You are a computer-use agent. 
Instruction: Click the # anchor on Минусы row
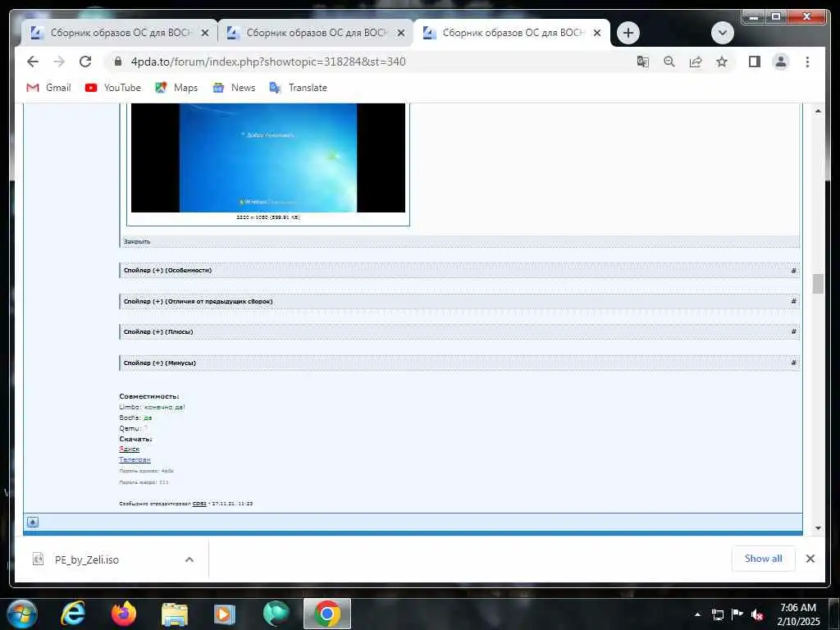[793, 363]
